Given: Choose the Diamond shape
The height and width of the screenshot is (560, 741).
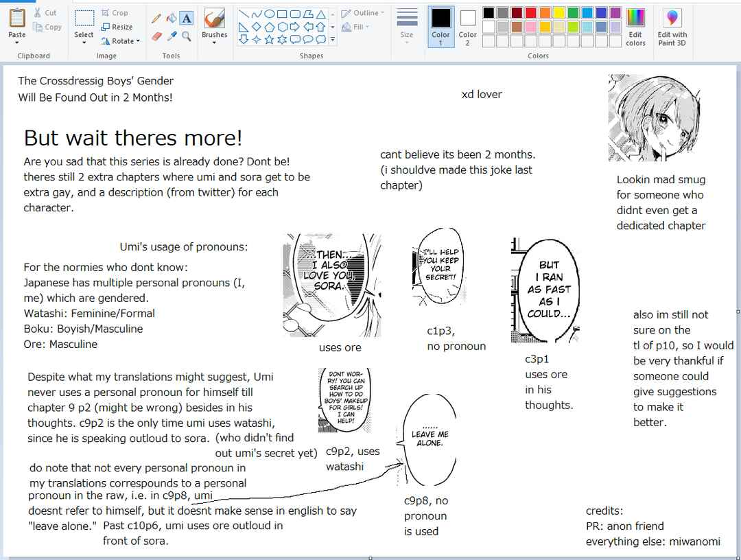Looking at the screenshot, I should coord(256,27).
